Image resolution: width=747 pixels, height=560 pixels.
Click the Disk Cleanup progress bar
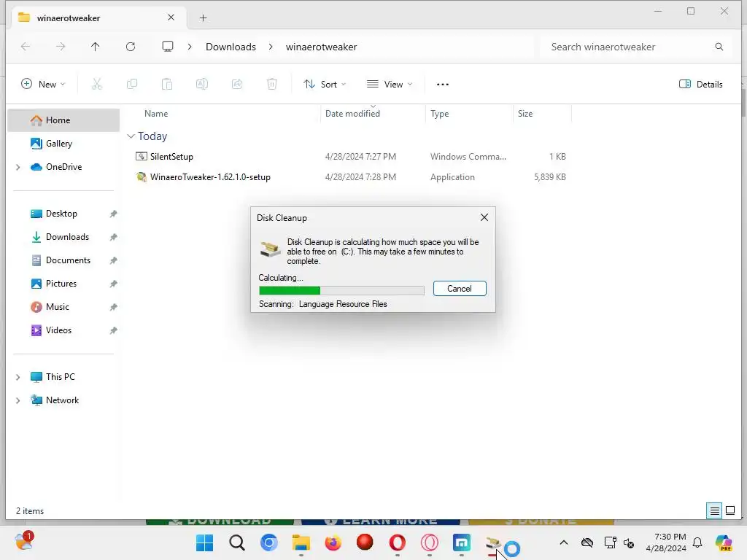click(x=341, y=290)
